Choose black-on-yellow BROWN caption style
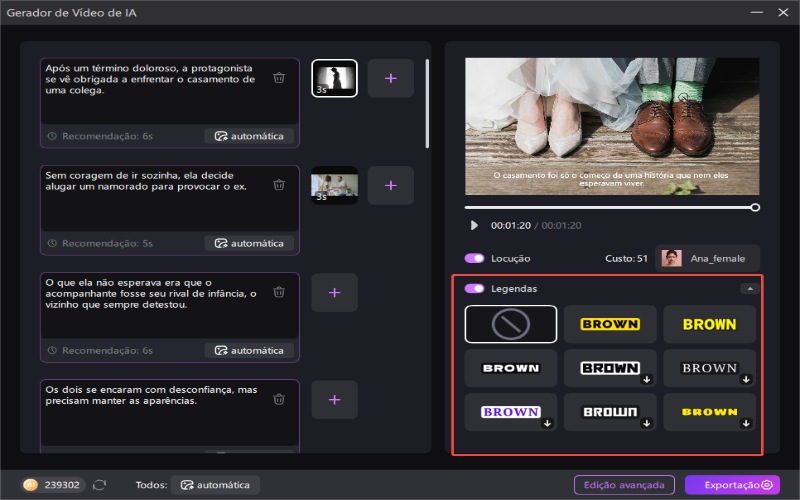Screen dimensions: 800x500 (x=610, y=324)
